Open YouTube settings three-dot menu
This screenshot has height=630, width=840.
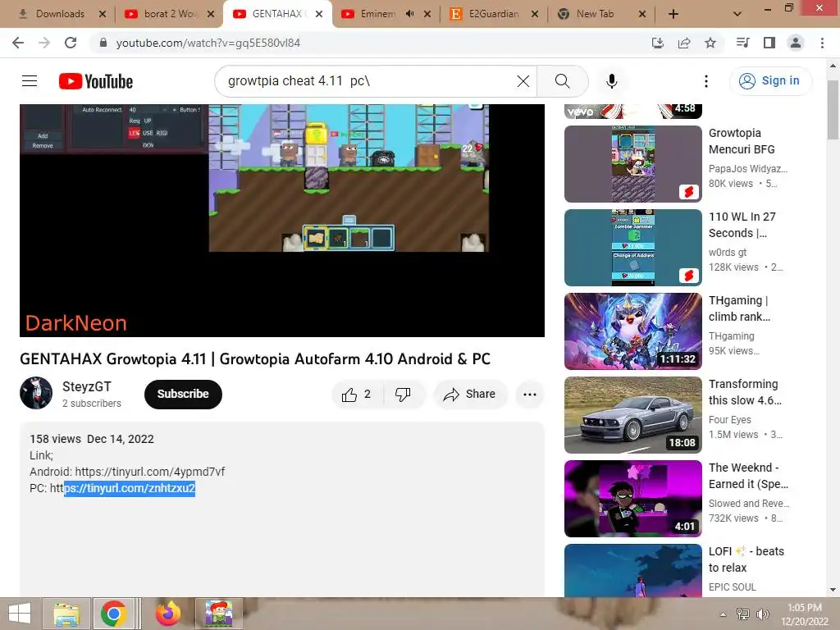tap(706, 81)
